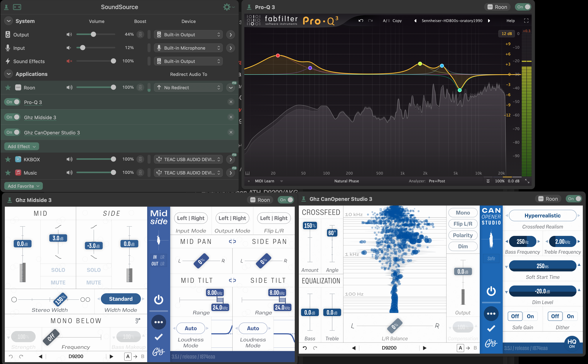Unmute Sound Effects speaker icon
588x364 pixels.
pos(69,61)
